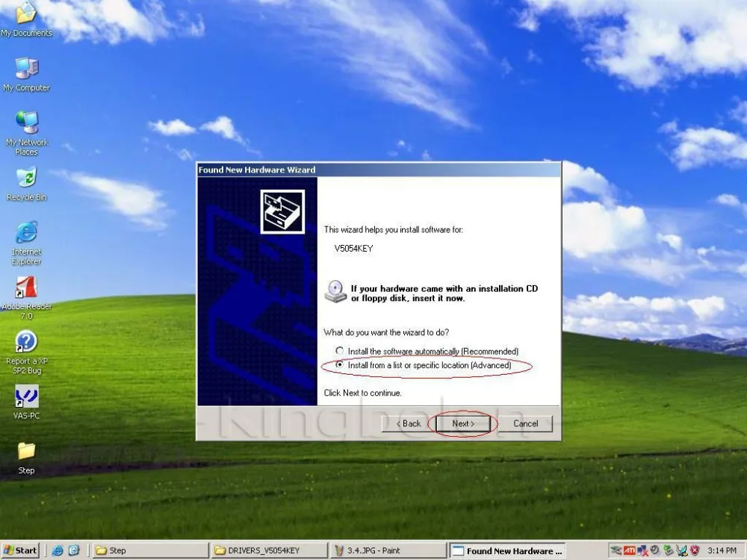The width and height of the screenshot is (747, 560).
Task: Open the My Documents desktop icon
Action: click(x=26, y=18)
